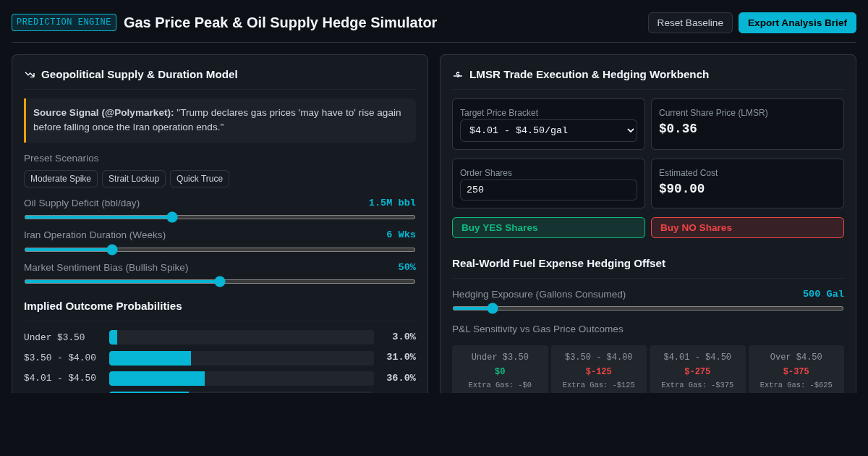Click the 500 Gal exposure value
The image size is (868, 456).
(x=823, y=294)
